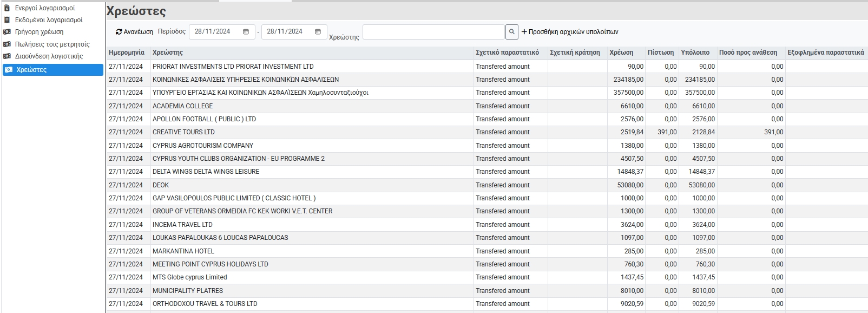
Task: Open Διασύνδεση λογιστικής in the sidebar
Action: (49, 56)
